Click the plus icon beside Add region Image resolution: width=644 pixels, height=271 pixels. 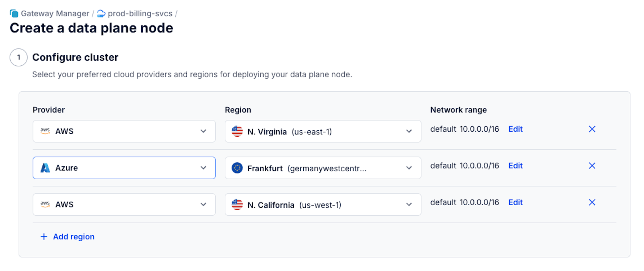[44, 237]
